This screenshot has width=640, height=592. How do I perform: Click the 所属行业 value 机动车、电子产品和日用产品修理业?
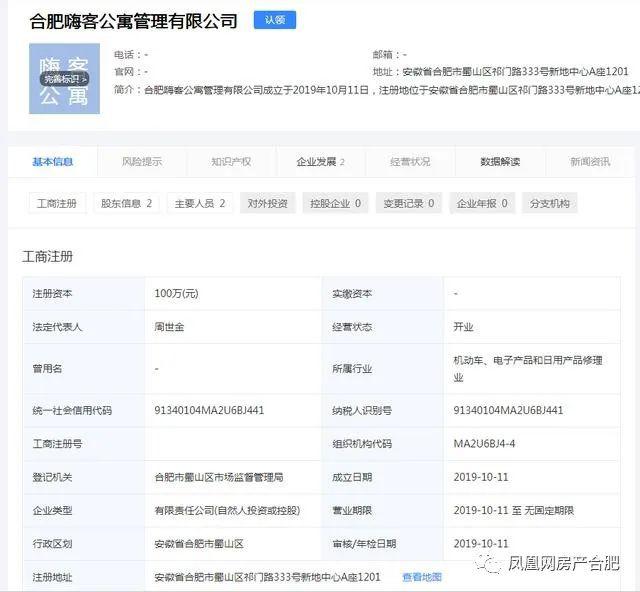coord(528,369)
